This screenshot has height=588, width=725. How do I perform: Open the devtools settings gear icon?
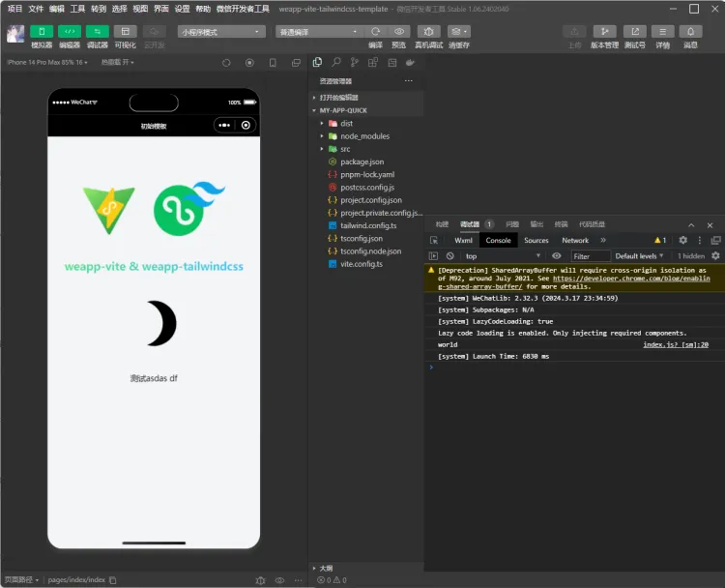coord(682,240)
